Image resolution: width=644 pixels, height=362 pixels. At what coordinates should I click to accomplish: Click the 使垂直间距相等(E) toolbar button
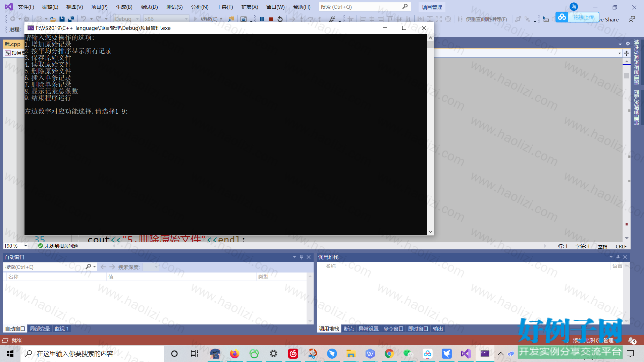point(486,19)
